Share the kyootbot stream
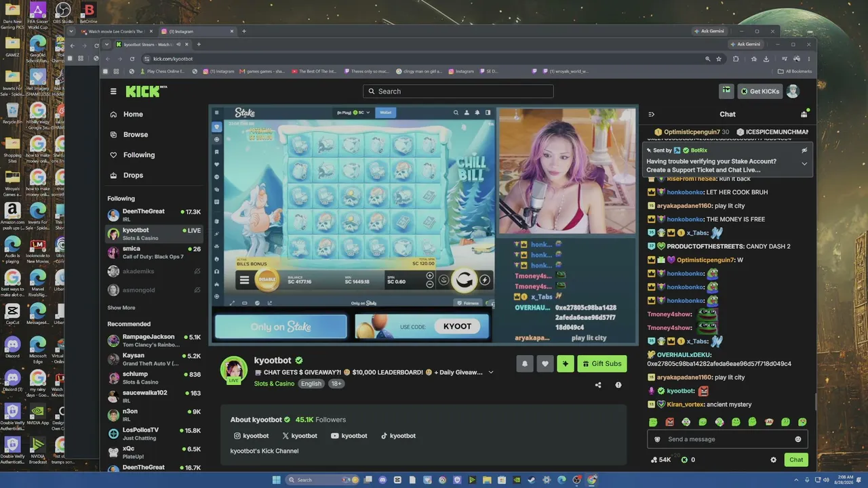This screenshot has width=868, height=488. [x=598, y=385]
